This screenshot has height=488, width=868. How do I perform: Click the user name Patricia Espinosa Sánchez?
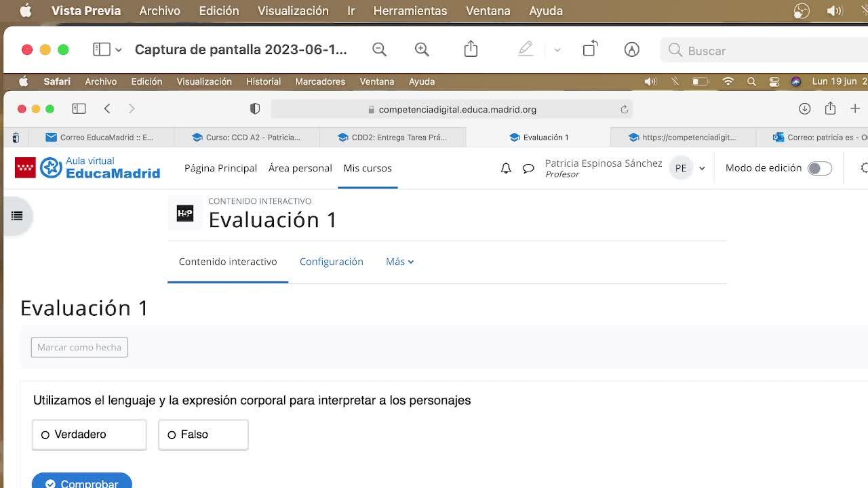click(604, 163)
